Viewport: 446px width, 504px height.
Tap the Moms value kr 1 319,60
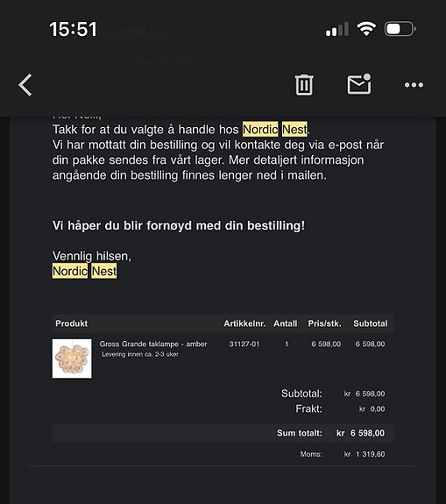coord(365,454)
